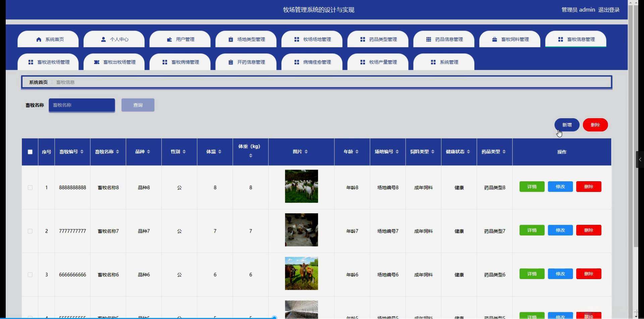Click the red 删除 button beside 新增
The height and width of the screenshot is (319, 644).
pos(595,125)
